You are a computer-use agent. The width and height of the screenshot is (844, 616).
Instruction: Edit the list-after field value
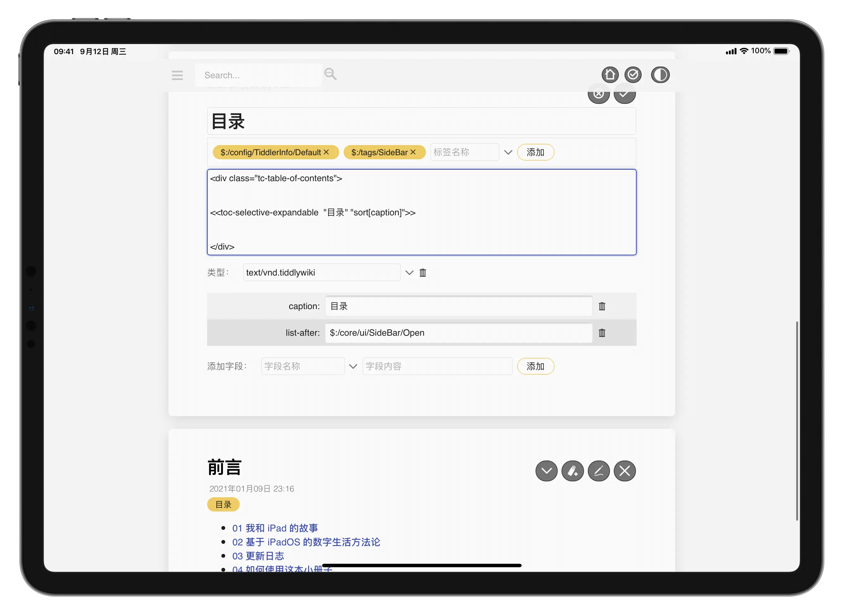459,333
